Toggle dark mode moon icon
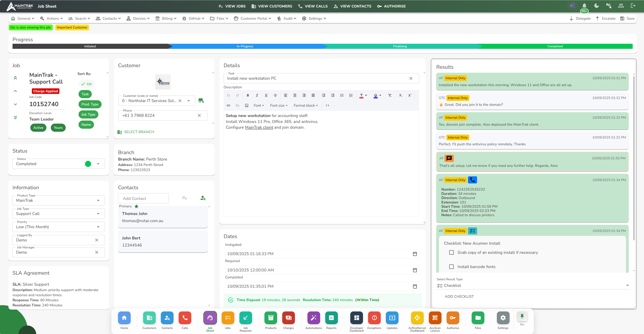The height and width of the screenshot is (334, 644). (x=596, y=6)
